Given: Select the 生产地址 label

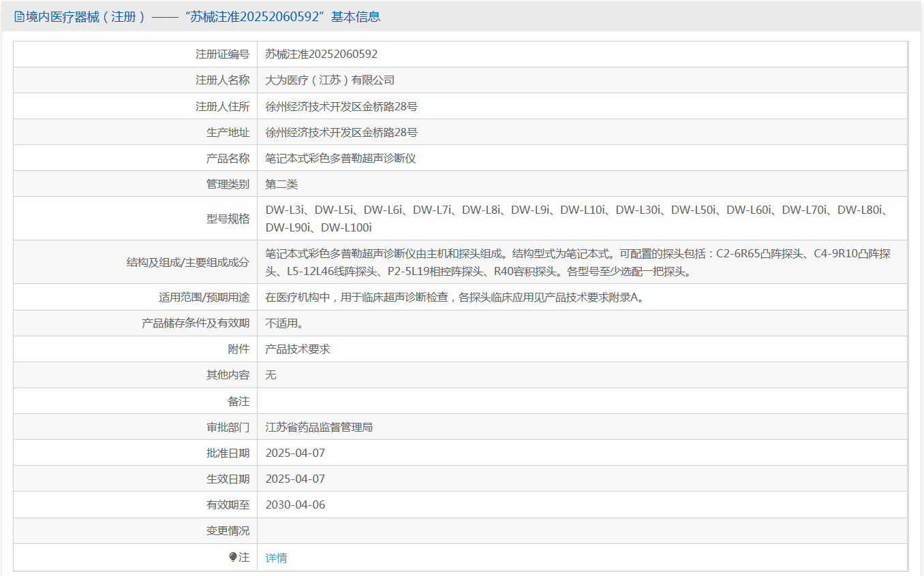Looking at the screenshot, I should pyautogui.click(x=228, y=132).
